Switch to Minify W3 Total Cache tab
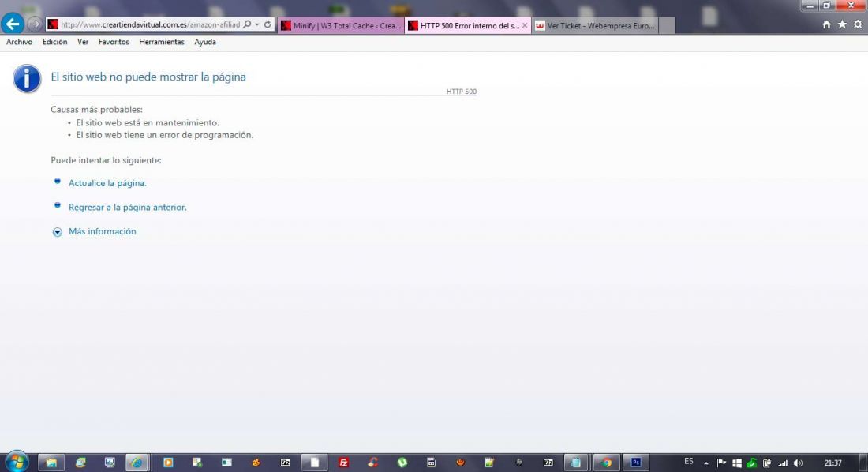The width and height of the screenshot is (868, 472). [x=341, y=25]
